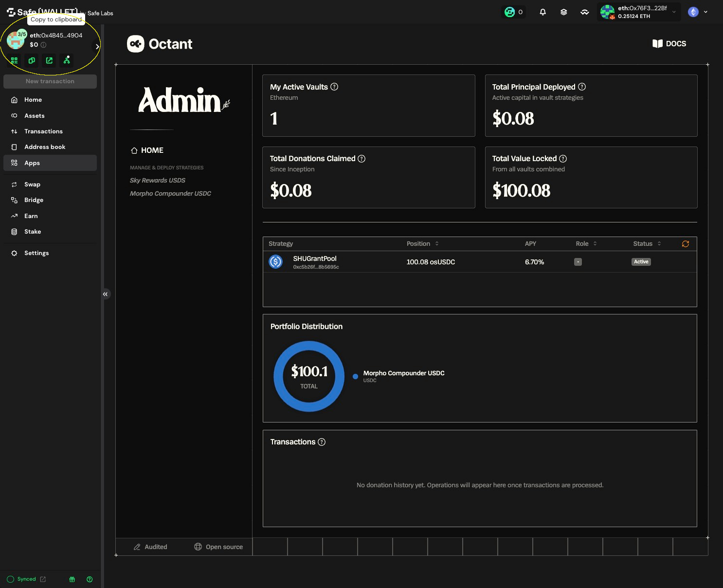Click the Octant logo
The width and height of the screenshot is (723, 588).
160,44
